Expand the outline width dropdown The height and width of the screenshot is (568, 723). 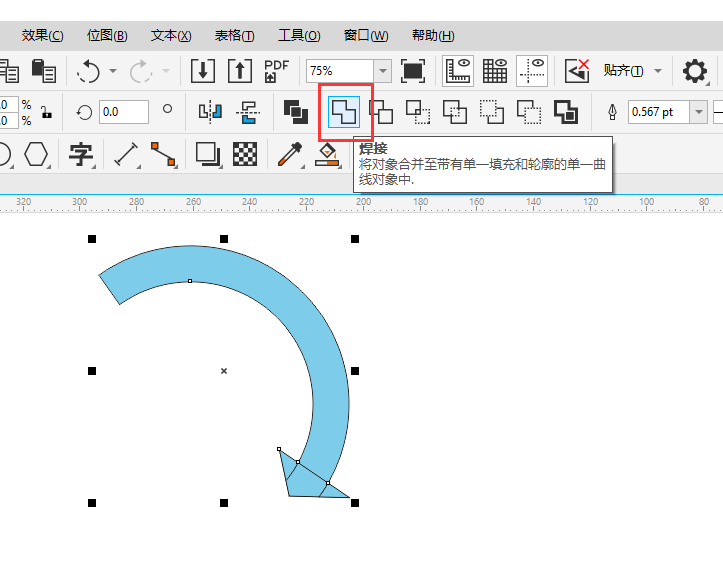tap(698, 112)
